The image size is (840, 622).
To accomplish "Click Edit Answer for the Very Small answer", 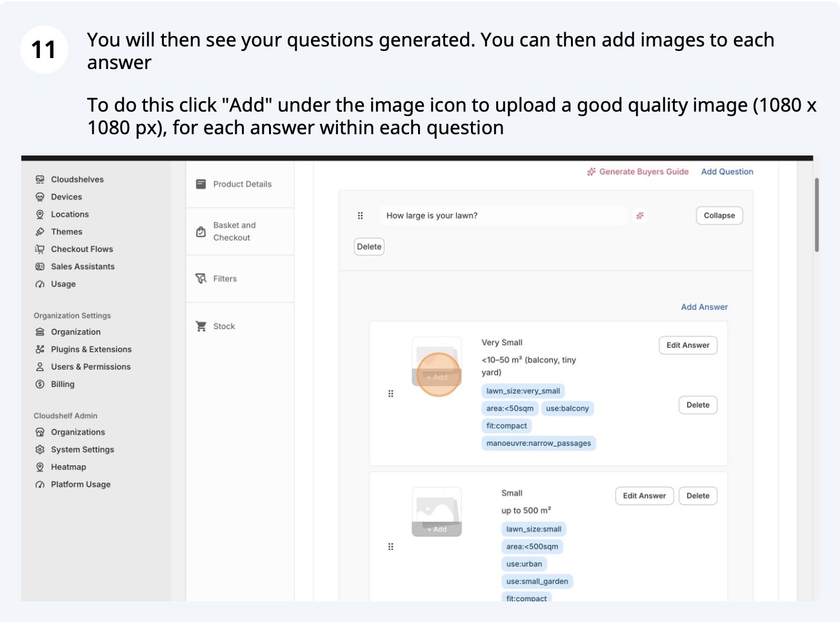I will pyautogui.click(x=688, y=345).
